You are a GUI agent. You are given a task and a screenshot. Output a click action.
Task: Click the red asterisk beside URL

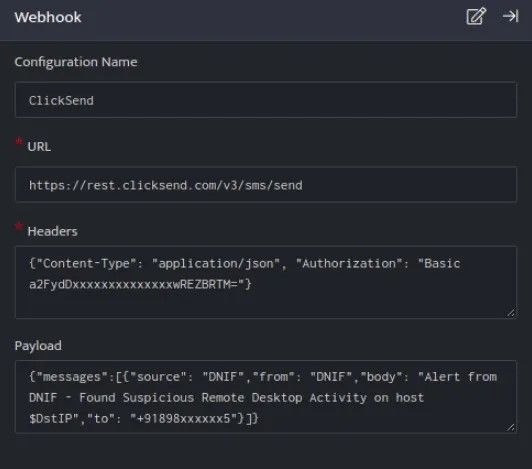coord(19,141)
